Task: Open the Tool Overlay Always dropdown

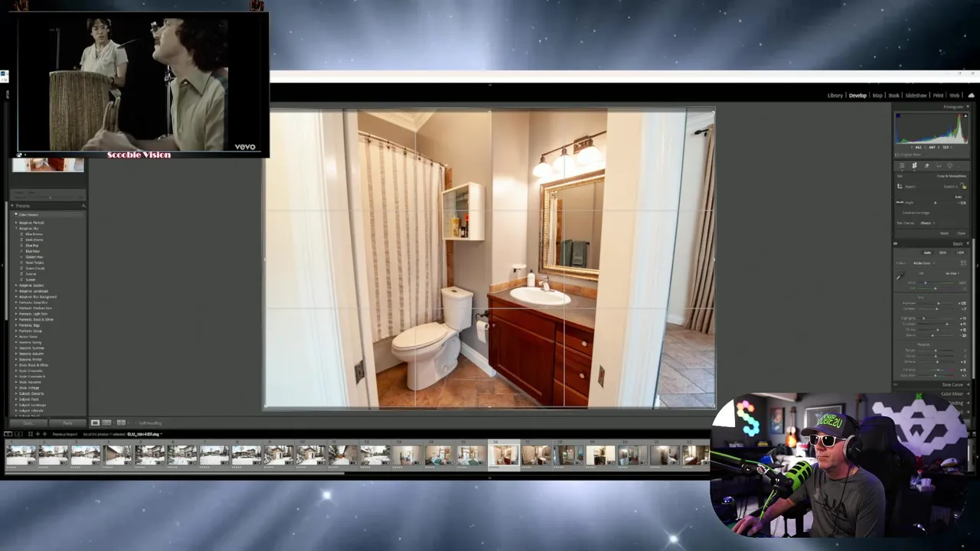Action: point(927,223)
